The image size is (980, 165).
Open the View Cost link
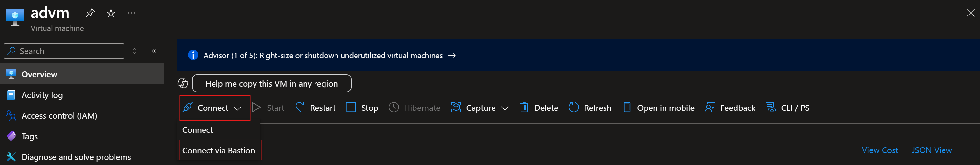click(880, 150)
